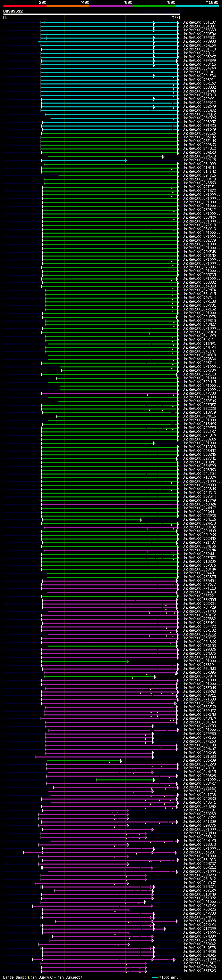Click the query length label 577
Screen dimensions: 222x980
point(175,17)
